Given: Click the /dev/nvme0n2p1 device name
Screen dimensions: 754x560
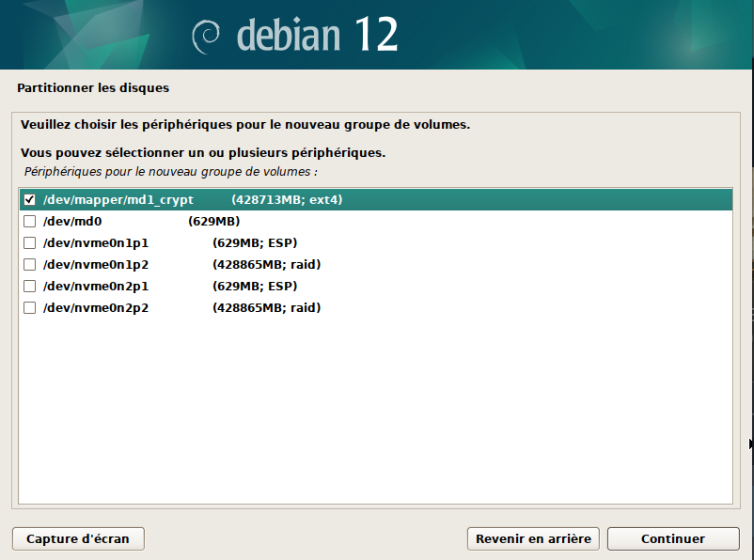Looking at the screenshot, I should point(96,286).
